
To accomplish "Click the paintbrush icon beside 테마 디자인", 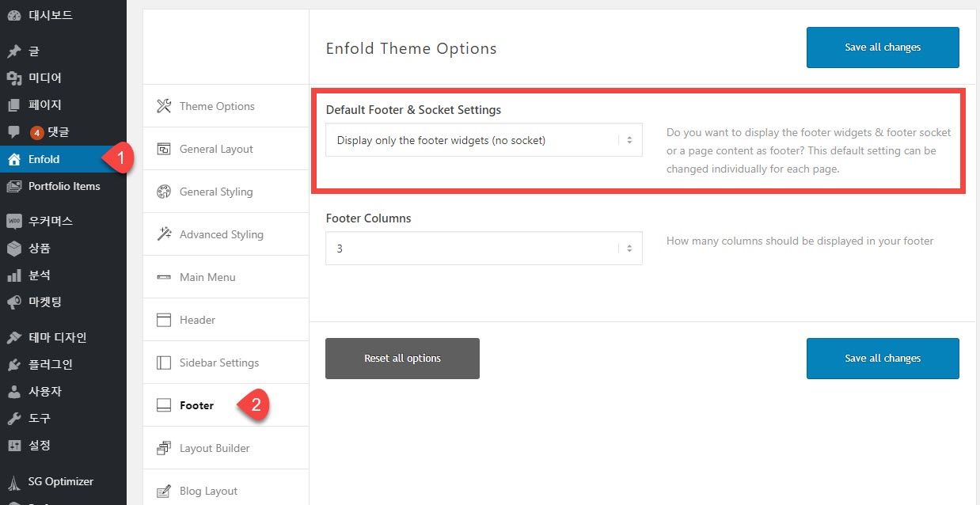I will click(13, 338).
